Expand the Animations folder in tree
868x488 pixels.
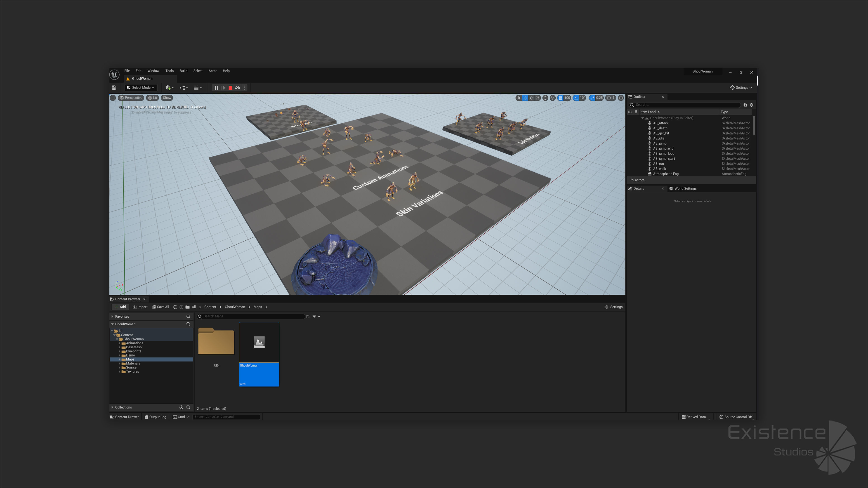pyautogui.click(x=120, y=343)
